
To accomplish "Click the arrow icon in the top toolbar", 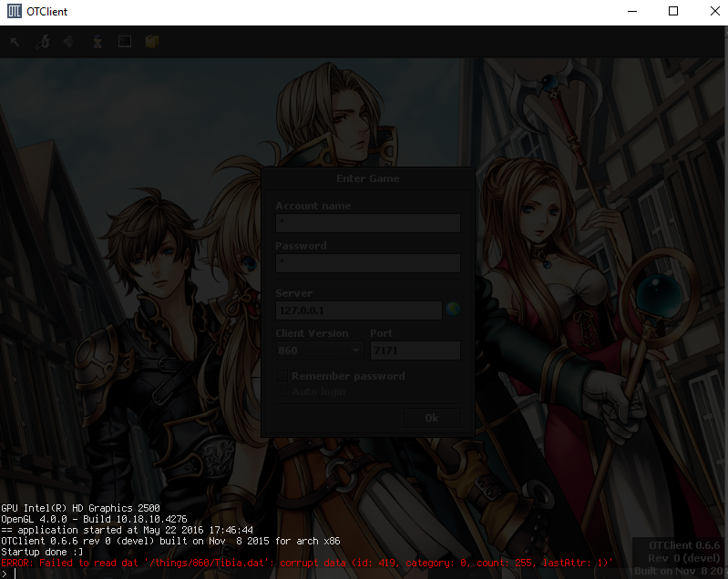I will pos(15,42).
